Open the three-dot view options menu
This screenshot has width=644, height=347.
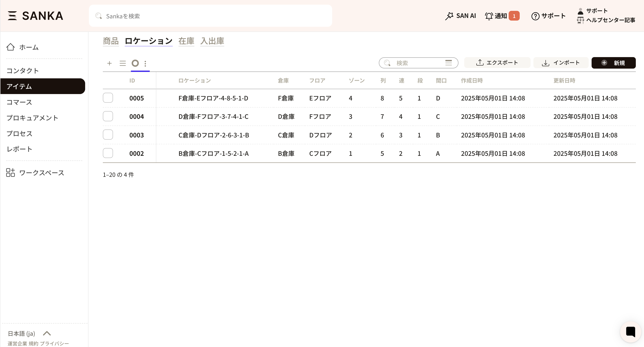coord(145,63)
